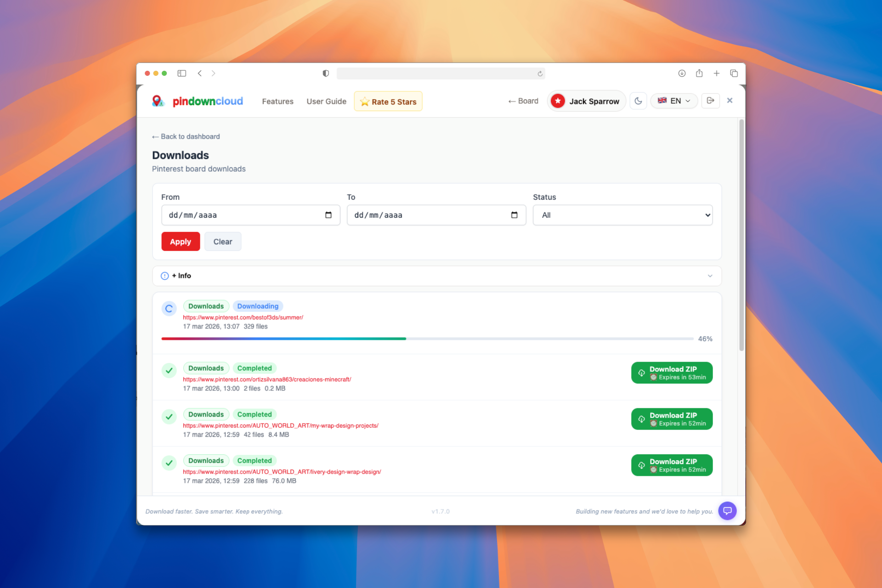Open the Features menu item

277,102
